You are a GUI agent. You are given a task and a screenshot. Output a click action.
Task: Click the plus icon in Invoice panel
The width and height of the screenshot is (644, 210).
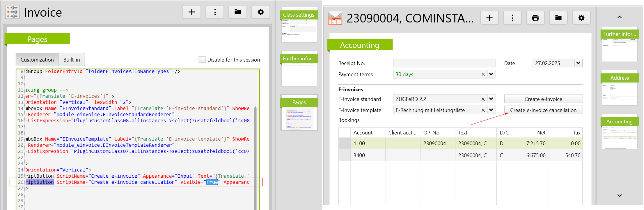(x=191, y=12)
